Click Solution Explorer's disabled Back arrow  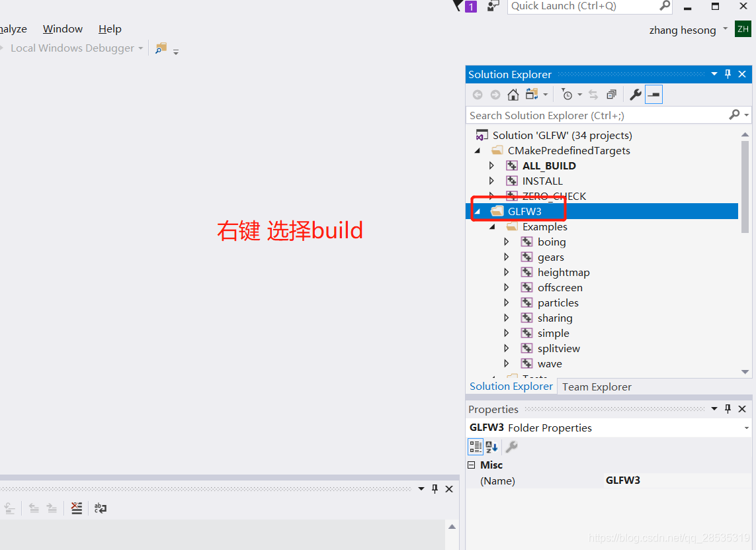click(478, 95)
